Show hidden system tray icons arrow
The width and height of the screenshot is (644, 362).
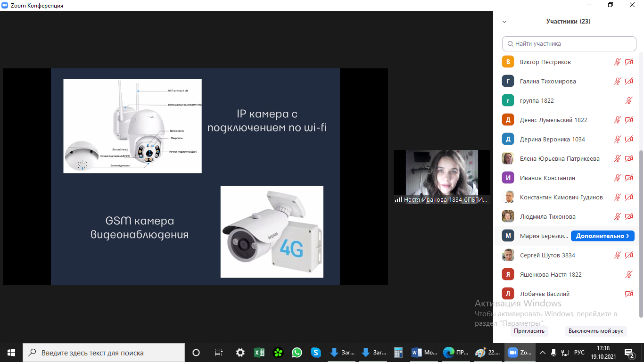click(x=542, y=353)
